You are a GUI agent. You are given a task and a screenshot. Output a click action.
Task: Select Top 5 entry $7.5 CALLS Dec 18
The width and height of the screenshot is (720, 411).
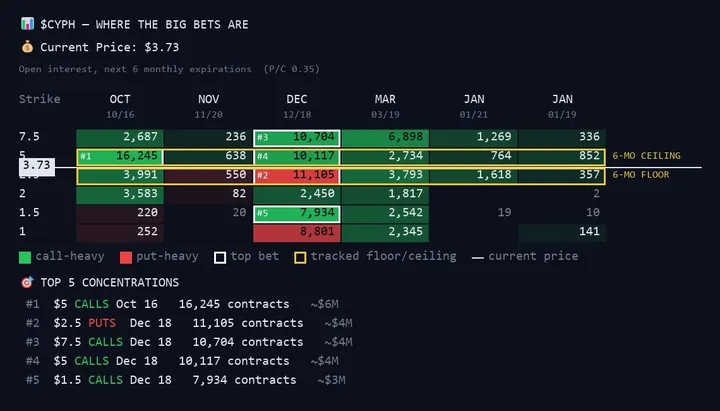point(189,342)
